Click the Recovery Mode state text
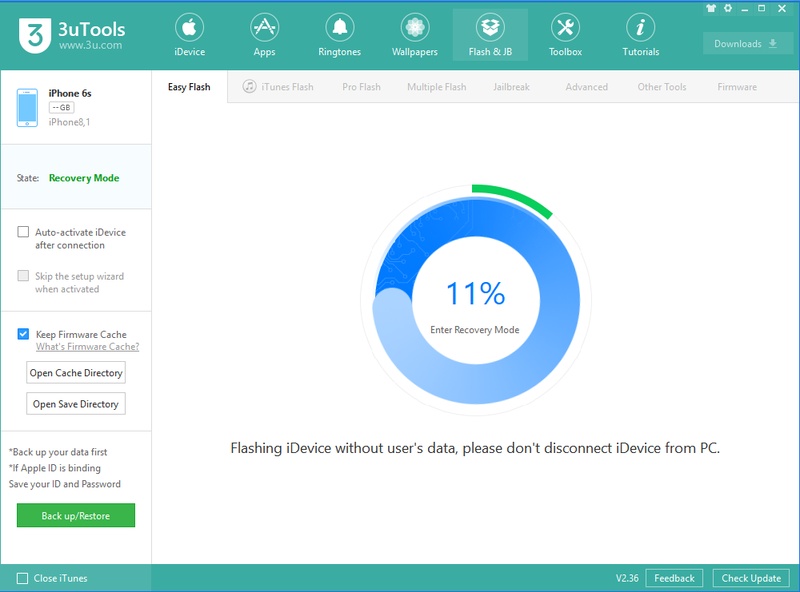 pos(84,178)
